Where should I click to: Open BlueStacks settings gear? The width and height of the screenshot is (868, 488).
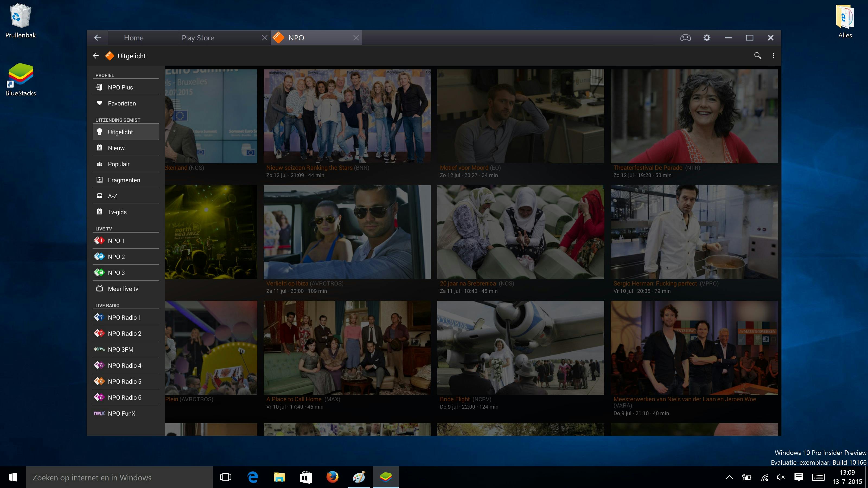tap(707, 38)
